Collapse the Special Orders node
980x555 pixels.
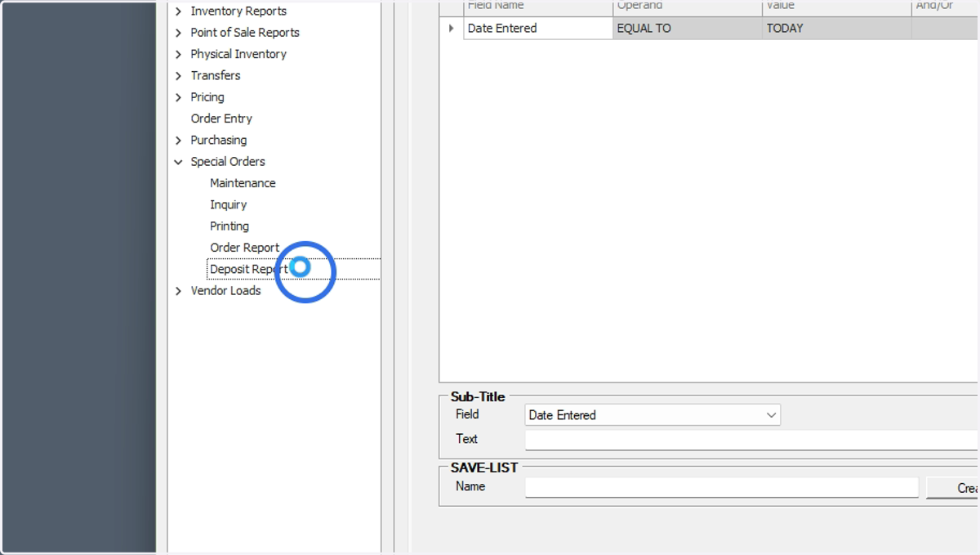click(x=178, y=162)
